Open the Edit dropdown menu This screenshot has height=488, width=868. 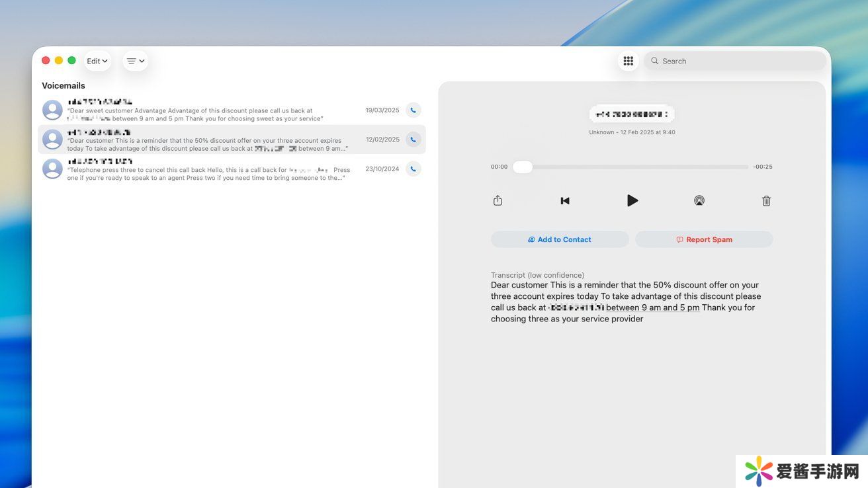pyautogui.click(x=97, y=61)
